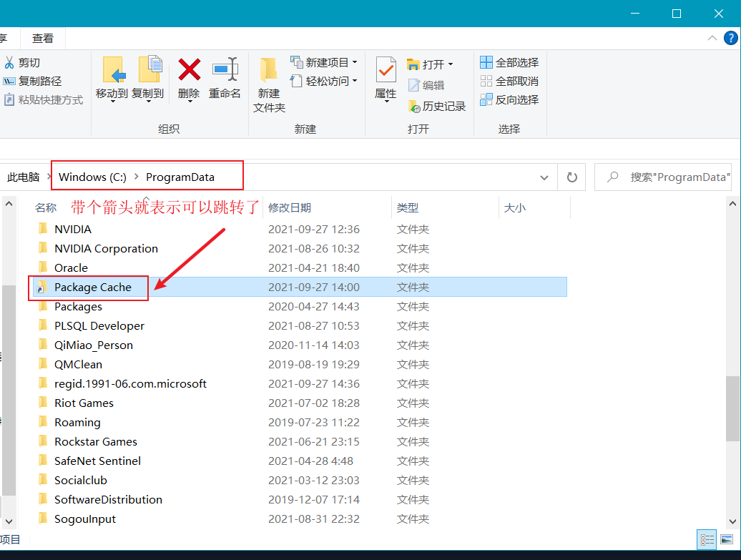Click the Cut (剪切) scissors icon
The width and height of the screenshot is (741, 560).
pos(9,62)
